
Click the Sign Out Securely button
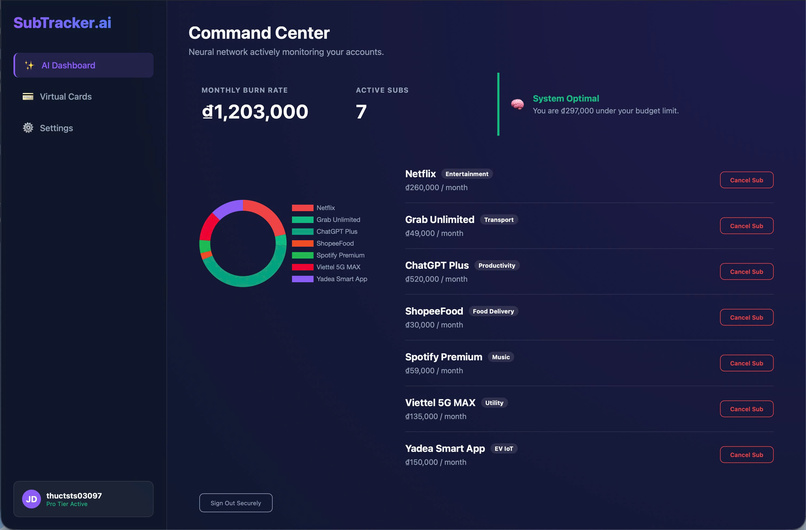236,503
